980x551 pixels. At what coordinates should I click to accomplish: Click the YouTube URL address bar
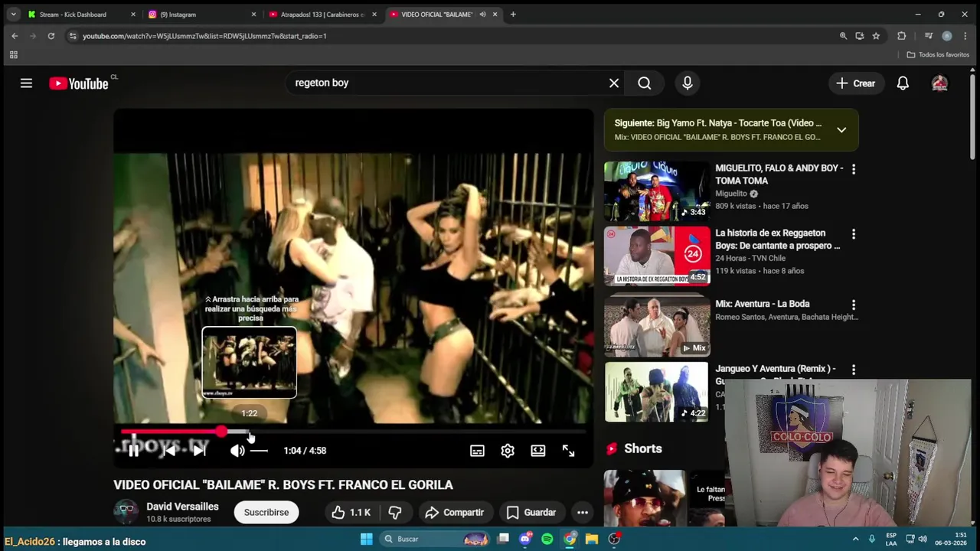(x=452, y=36)
